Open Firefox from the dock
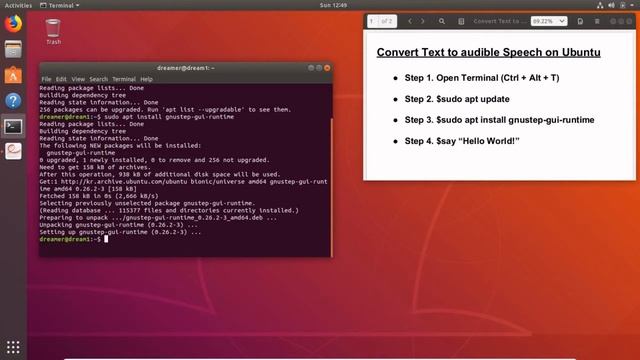Image resolution: width=640 pixels, height=360 pixels. click(x=13, y=24)
